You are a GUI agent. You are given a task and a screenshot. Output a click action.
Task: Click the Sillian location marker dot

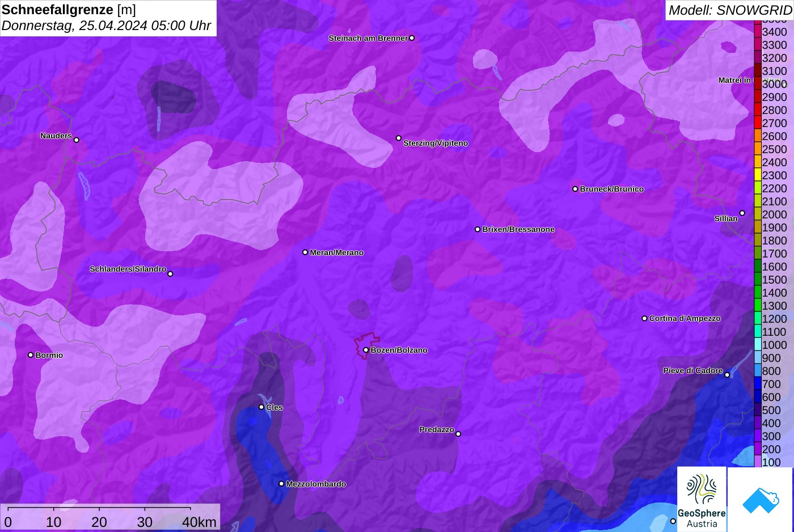(742, 213)
